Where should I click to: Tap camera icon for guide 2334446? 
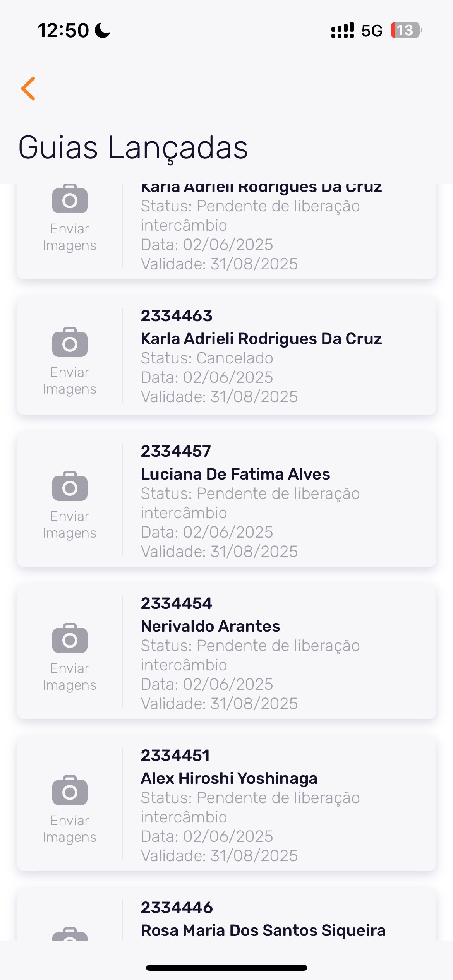click(x=70, y=934)
